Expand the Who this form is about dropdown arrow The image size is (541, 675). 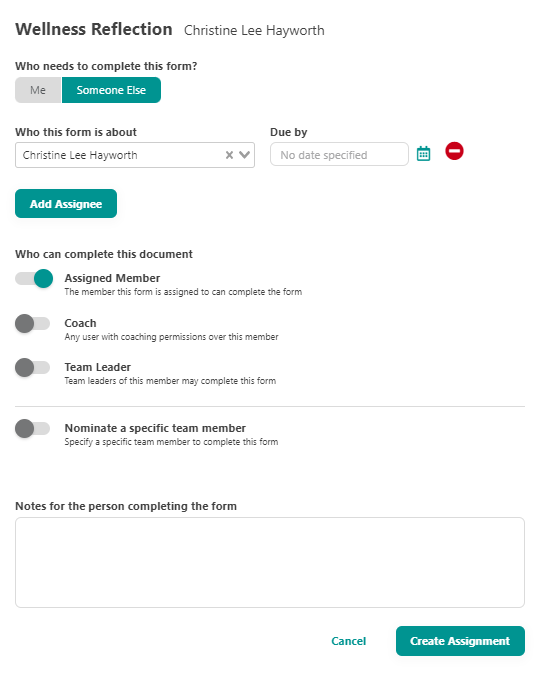tap(244, 155)
